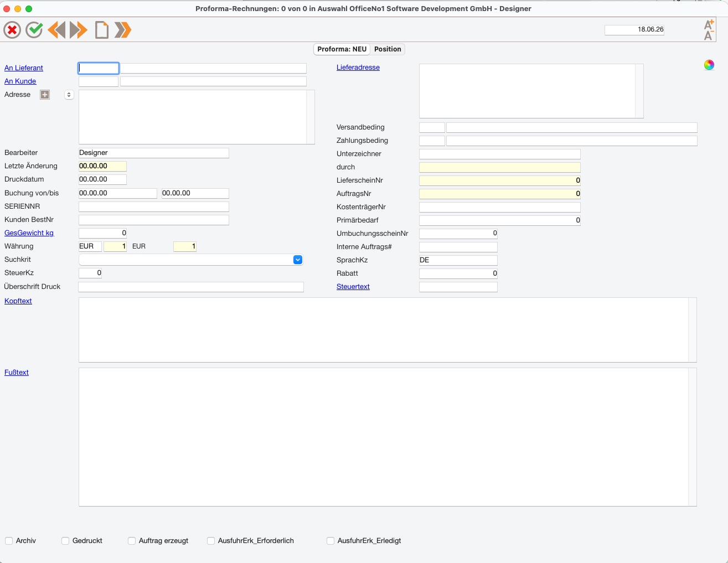
Task: Click the Buchung von date field
Action: (118, 193)
